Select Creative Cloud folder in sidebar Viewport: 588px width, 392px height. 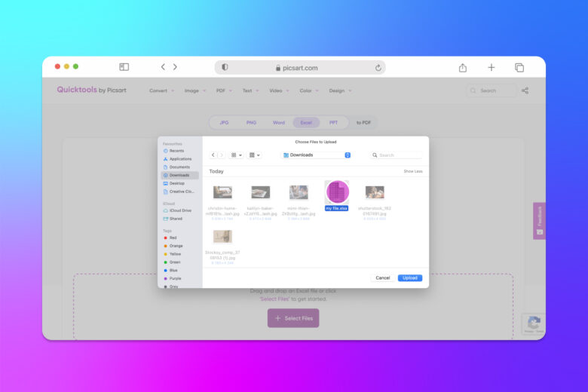180,191
